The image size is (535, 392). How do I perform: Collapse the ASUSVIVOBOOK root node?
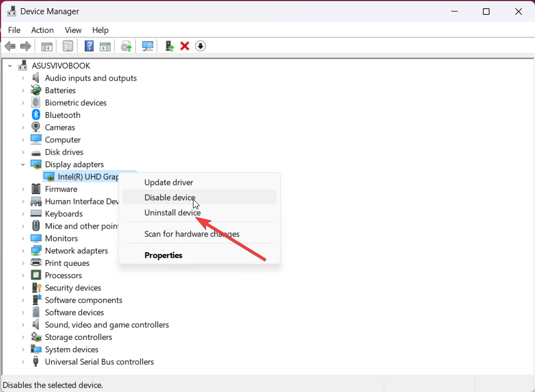click(10, 66)
